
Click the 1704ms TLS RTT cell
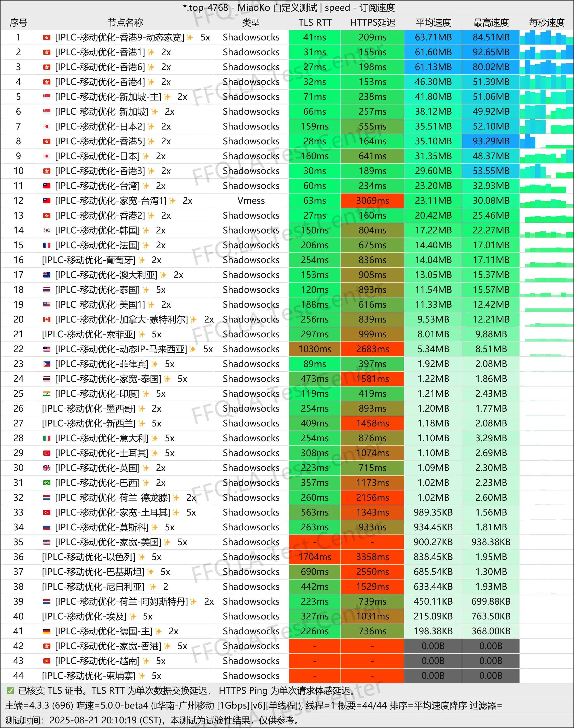[315, 557]
